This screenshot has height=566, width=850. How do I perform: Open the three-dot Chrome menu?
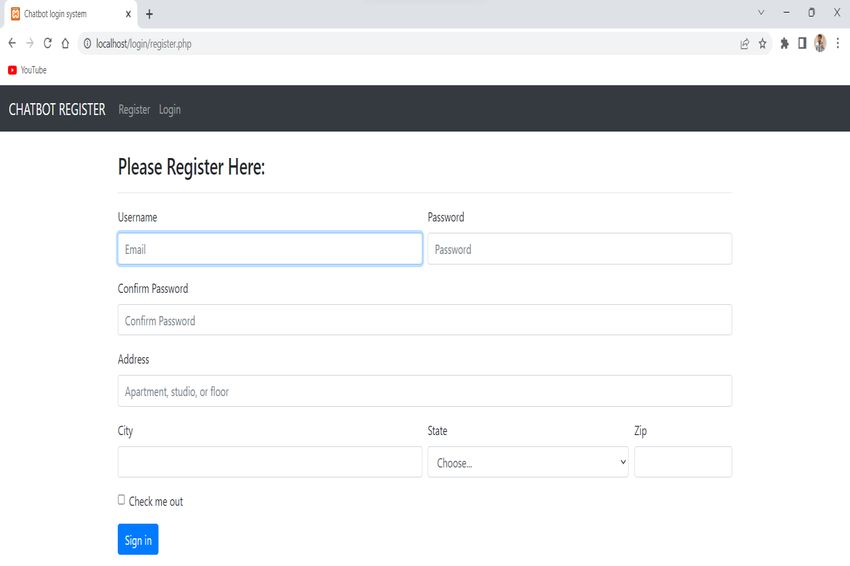[x=838, y=43]
